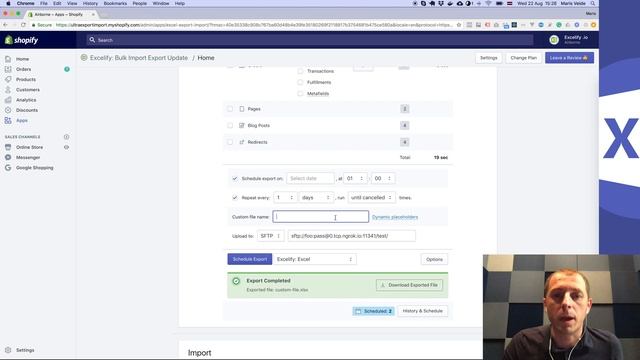Screen dimensions: 640x360
Task: Check the Fulfillments checkbox
Action: click(300, 82)
